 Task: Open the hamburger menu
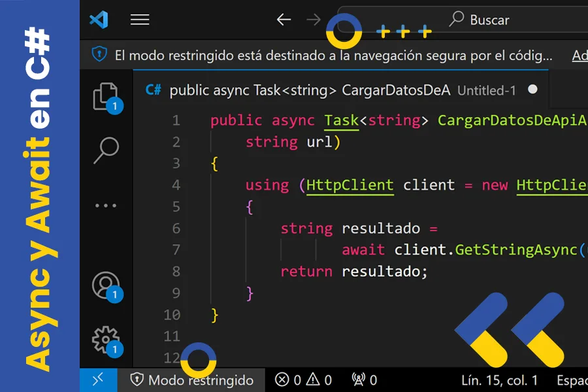coord(140,19)
